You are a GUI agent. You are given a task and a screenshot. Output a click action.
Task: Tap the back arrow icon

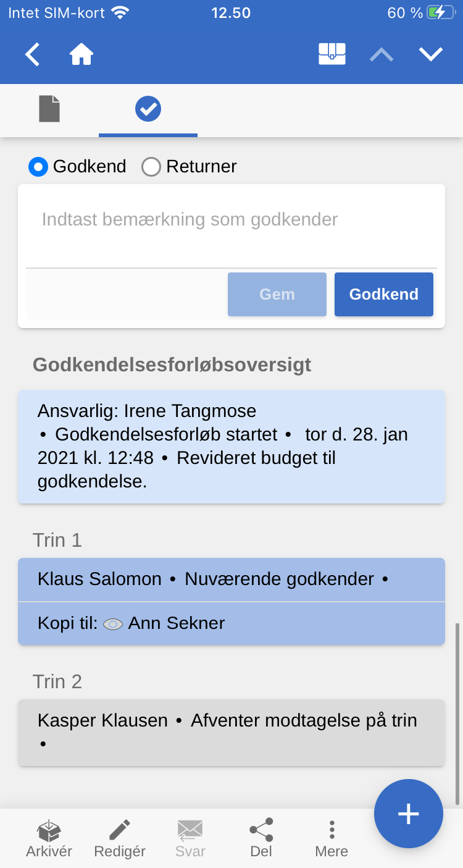pos(33,55)
